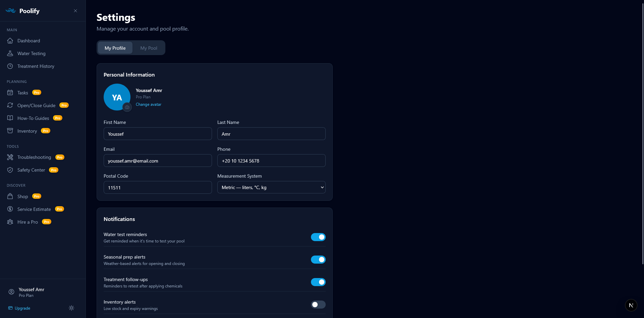Open the Open/Close Guide page

coord(36,105)
